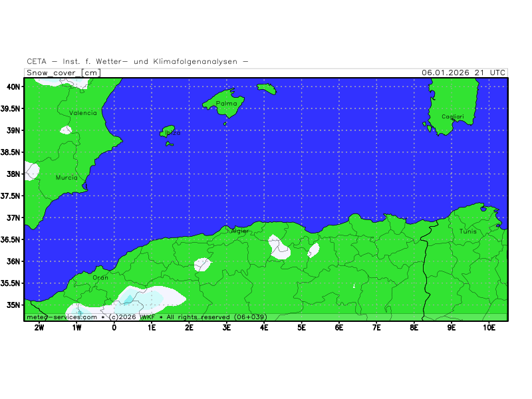This screenshot has width=532, height=399.
Task: Click the Oran city label
Action: [100, 277]
